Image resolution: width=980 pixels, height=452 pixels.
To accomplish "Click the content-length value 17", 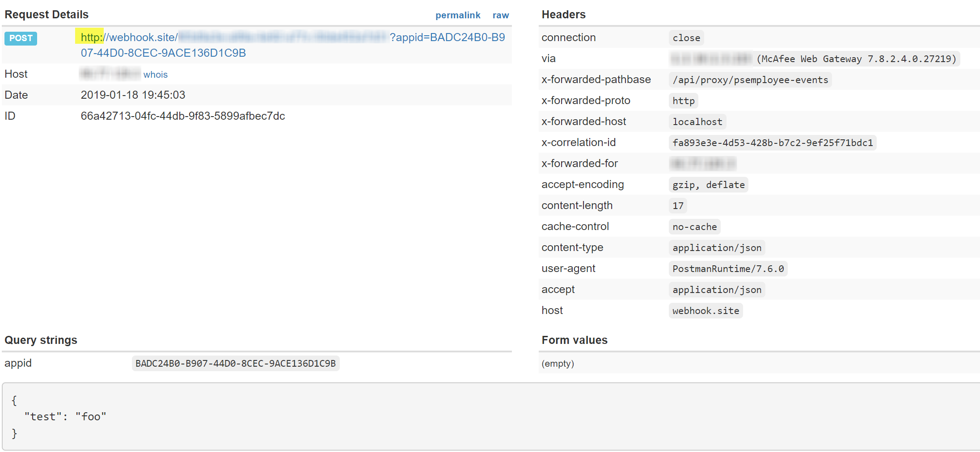I will (678, 205).
